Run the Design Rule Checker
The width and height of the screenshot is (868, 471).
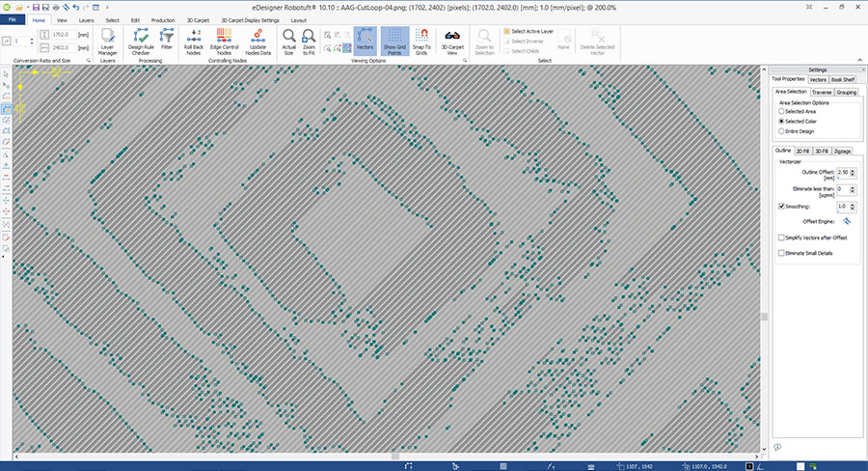pyautogui.click(x=141, y=42)
